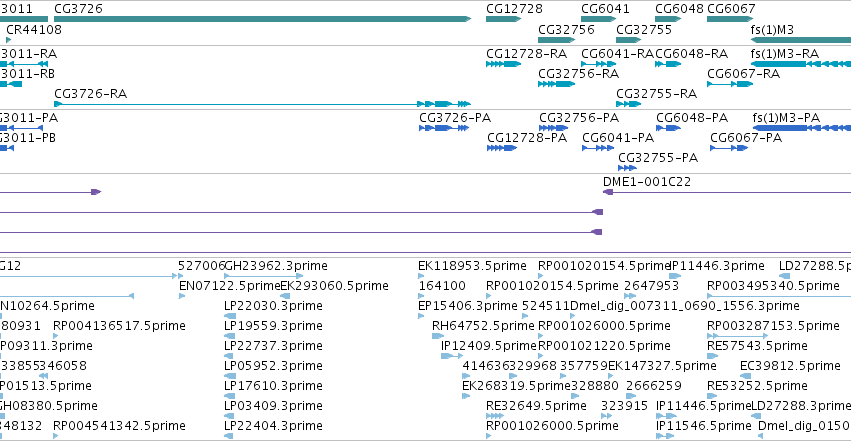Open the CG6041 gene label

click(605, 9)
